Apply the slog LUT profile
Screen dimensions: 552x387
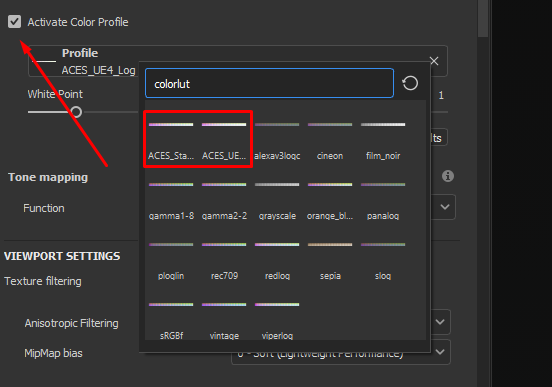point(383,261)
